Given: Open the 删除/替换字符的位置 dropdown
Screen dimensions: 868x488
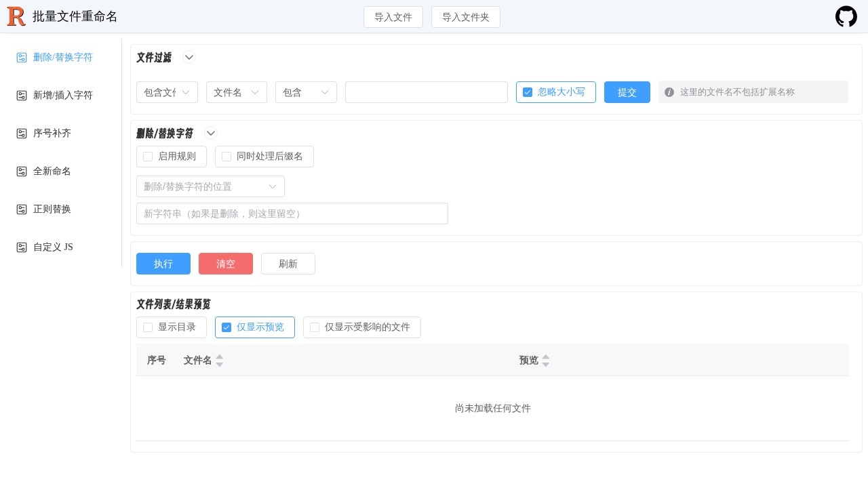Looking at the screenshot, I should pyautogui.click(x=210, y=186).
